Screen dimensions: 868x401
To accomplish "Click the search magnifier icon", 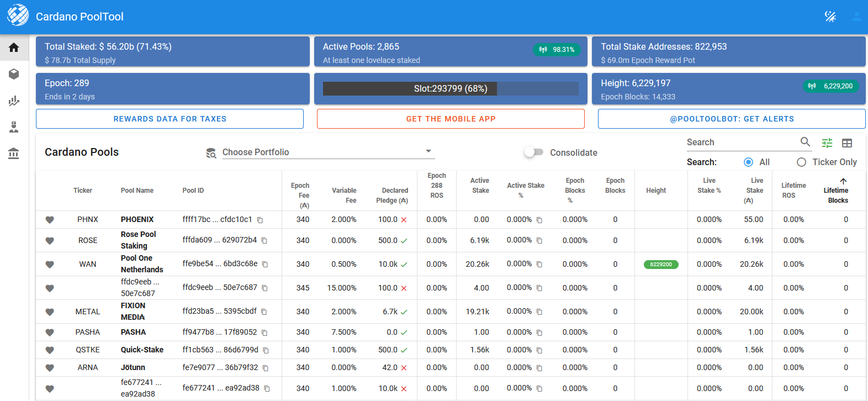I will pos(806,142).
